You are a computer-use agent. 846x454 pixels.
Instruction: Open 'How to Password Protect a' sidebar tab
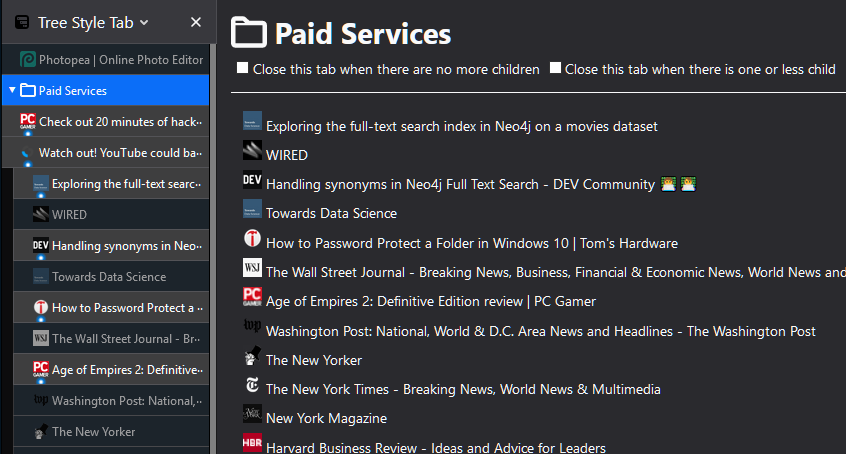(x=111, y=307)
